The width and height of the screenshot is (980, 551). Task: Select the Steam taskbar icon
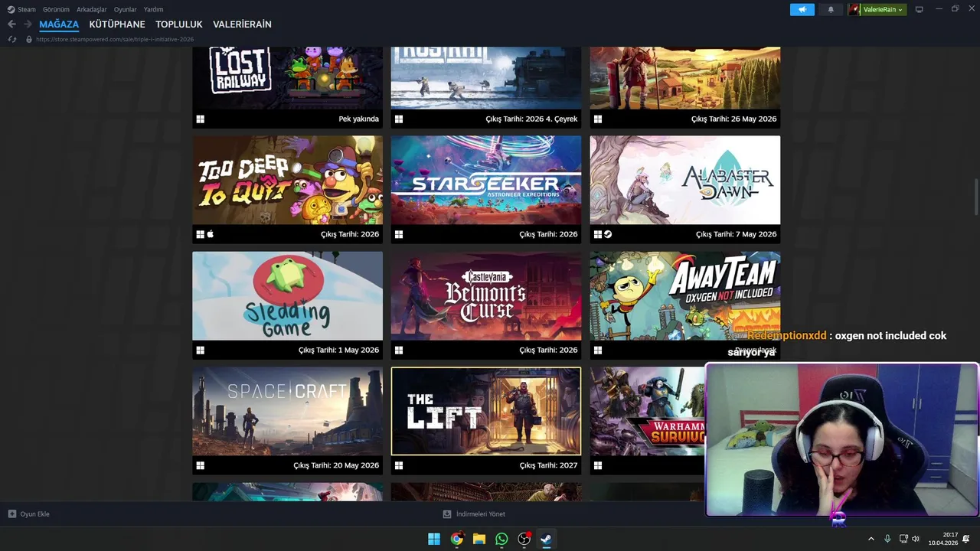tap(546, 539)
